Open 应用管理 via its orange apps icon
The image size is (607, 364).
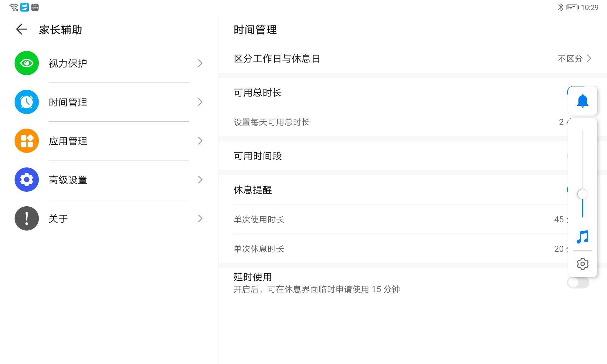(x=26, y=141)
